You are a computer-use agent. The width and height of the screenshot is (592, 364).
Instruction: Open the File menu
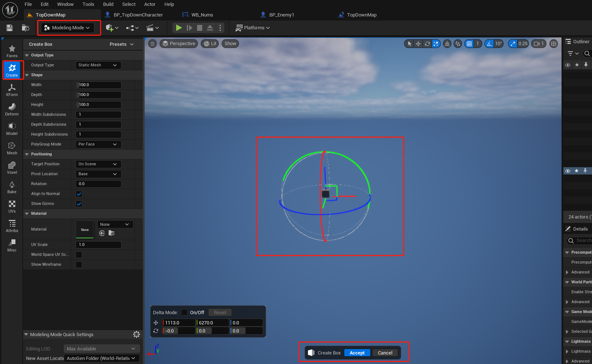pos(28,4)
